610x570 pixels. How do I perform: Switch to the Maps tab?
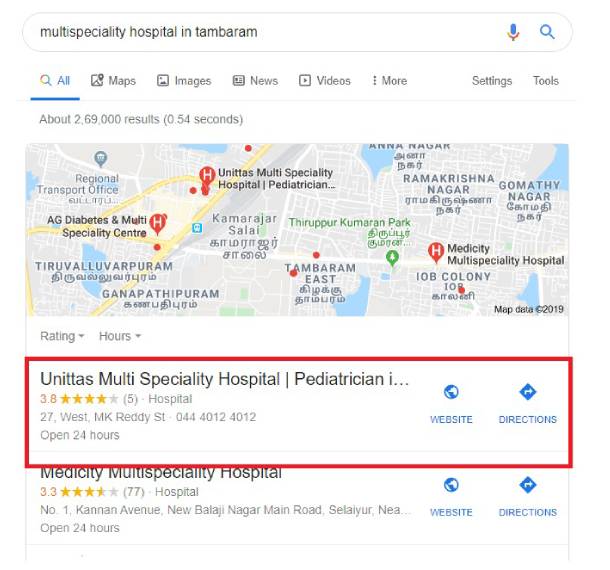point(113,81)
